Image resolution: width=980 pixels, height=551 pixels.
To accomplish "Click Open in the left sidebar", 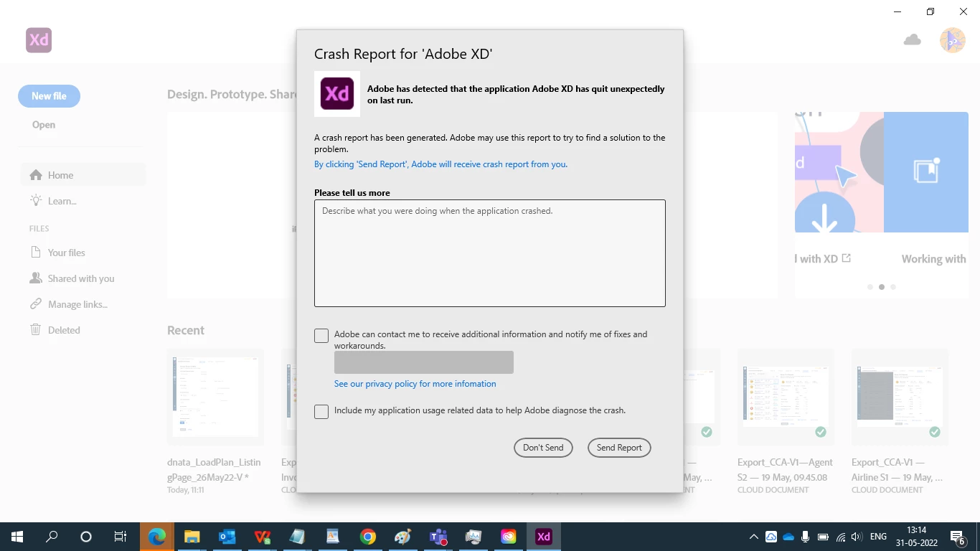I will pyautogui.click(x=44, y=125).
